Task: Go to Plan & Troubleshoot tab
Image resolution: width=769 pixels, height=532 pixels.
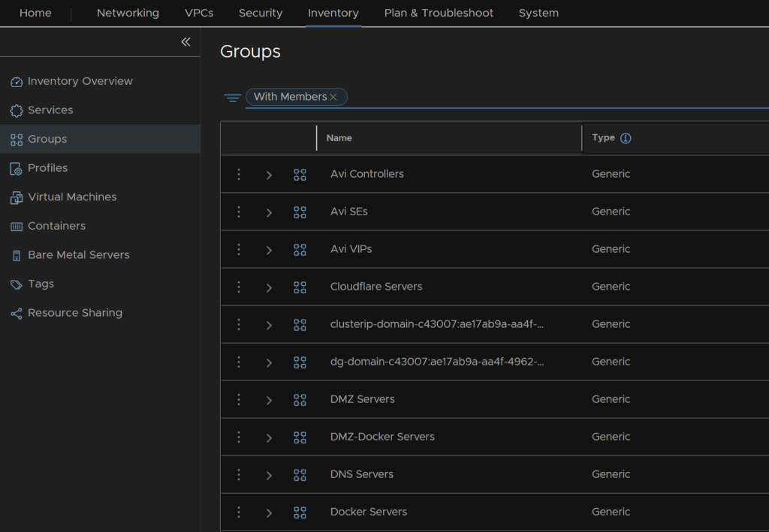Action: coord(439,13)
